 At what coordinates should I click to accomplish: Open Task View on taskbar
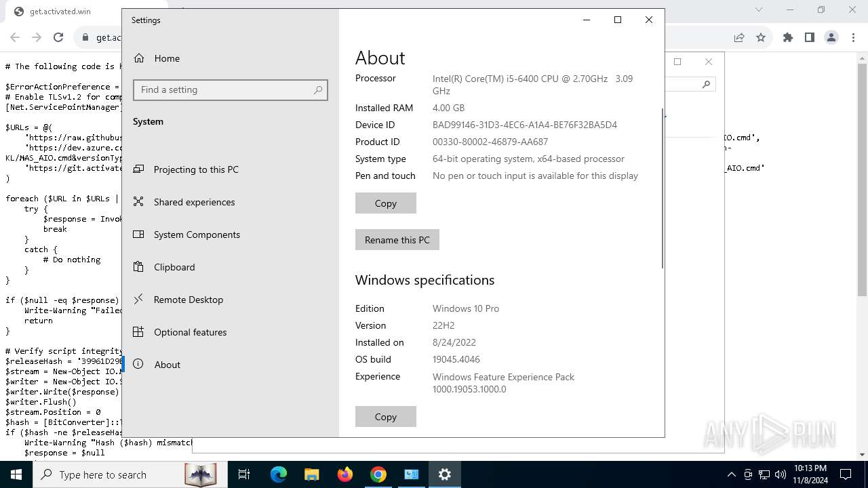click(244, 474)
